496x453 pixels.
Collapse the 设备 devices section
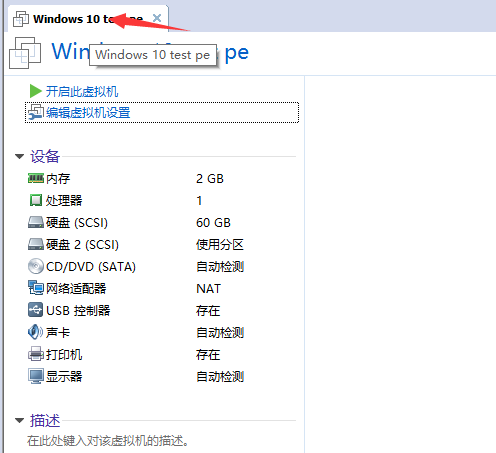[19, 156]
